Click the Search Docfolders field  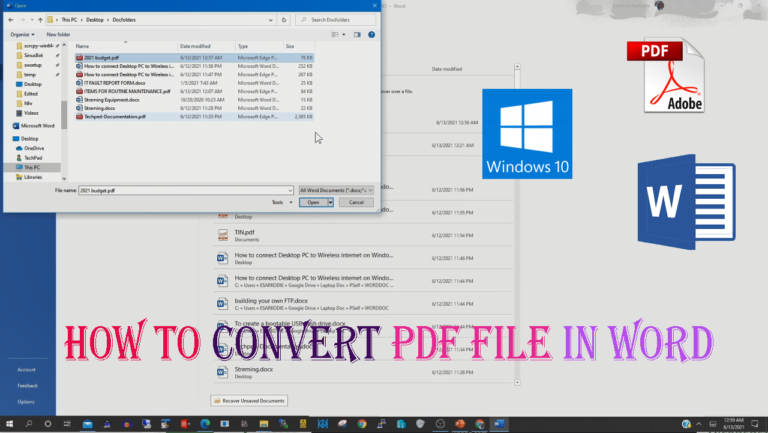(x=337, y=19)
